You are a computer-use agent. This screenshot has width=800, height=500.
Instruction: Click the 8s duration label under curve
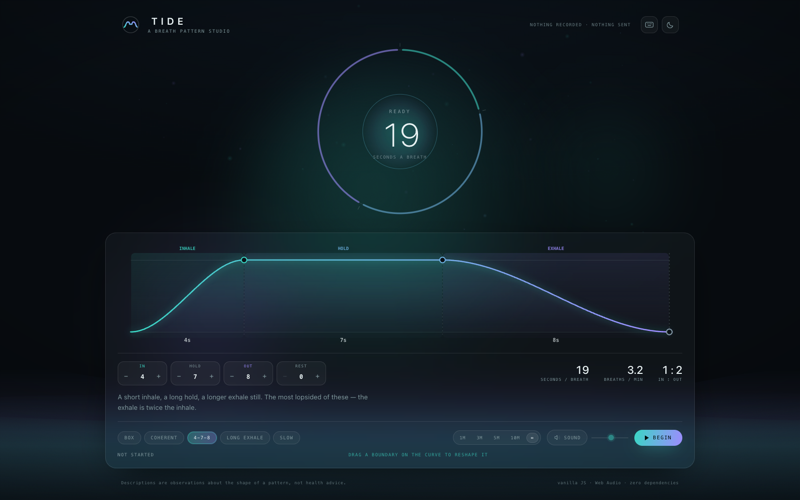point(556,340)
